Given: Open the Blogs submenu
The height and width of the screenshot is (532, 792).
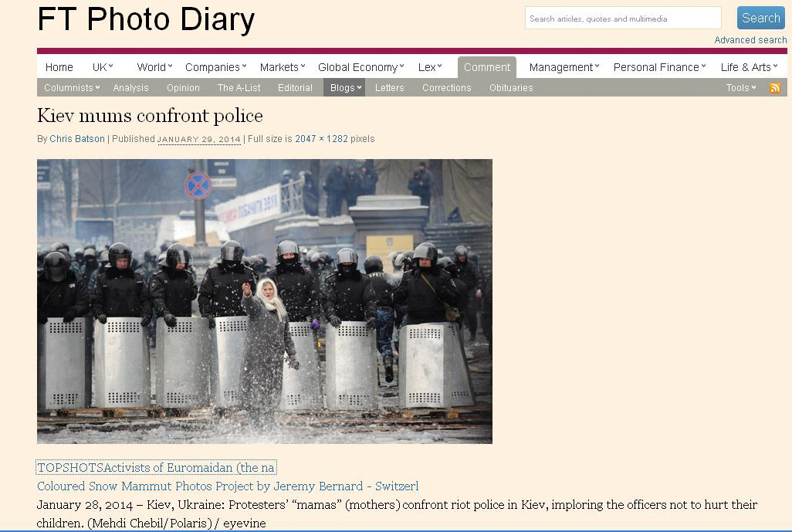Looking at the screenshot, I should tap(344, 88).
